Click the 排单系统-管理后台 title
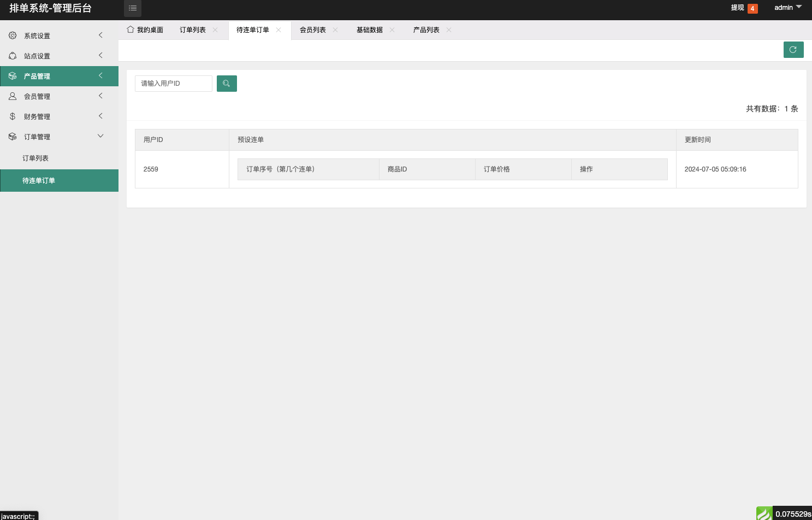 [50, 8]
